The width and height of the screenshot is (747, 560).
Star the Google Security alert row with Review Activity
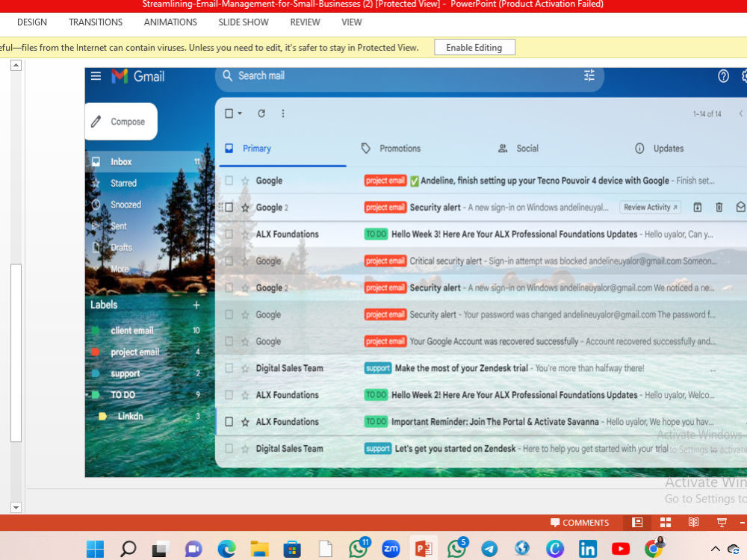coord(245,208)
